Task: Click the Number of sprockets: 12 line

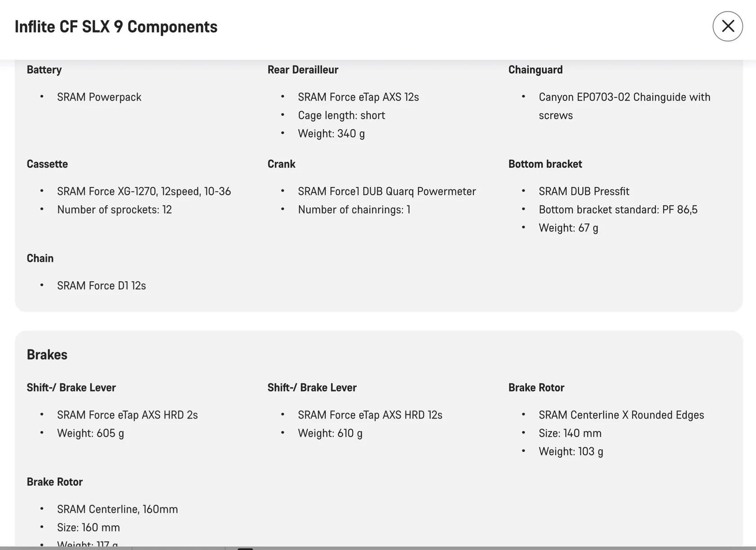Action: click(114, 210)
